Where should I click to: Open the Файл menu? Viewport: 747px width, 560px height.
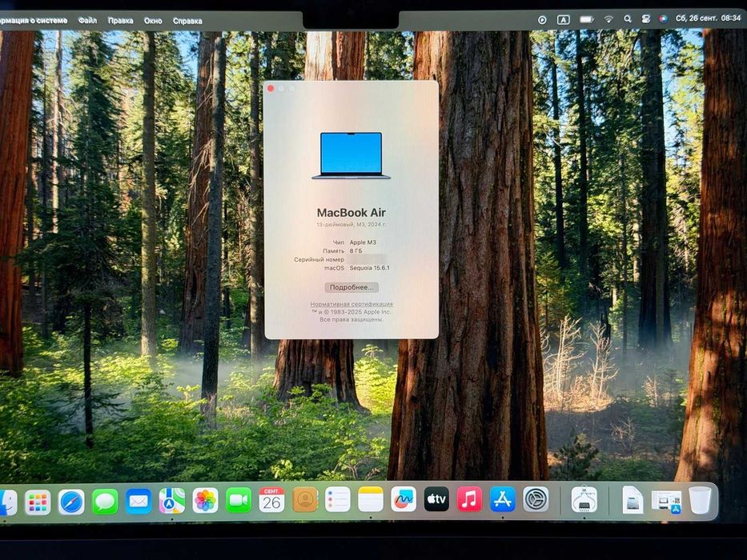[x=87, y=21]
